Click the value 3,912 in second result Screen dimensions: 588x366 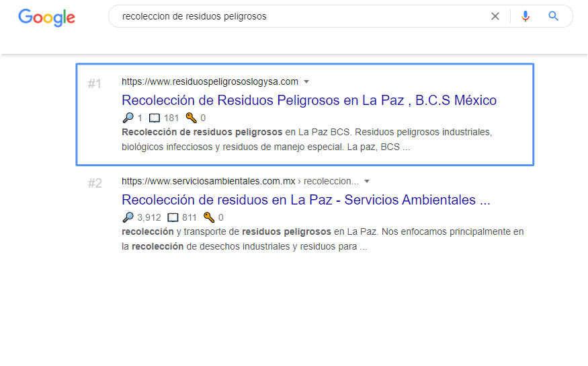point(149,218)
